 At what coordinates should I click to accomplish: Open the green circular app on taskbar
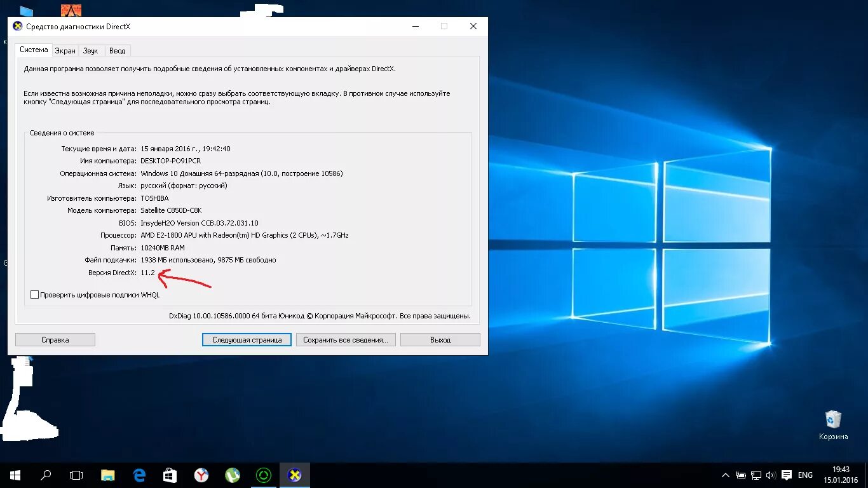(x=263, y=475)
